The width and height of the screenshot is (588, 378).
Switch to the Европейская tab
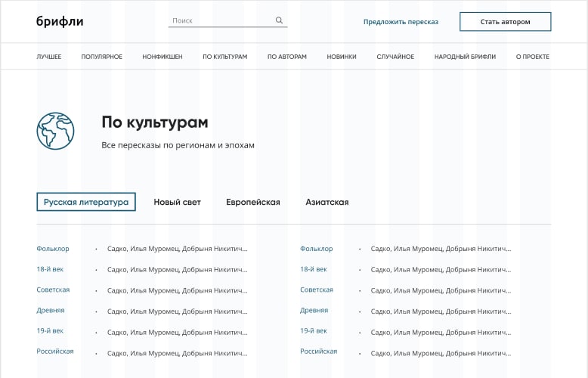pos(253,202)
